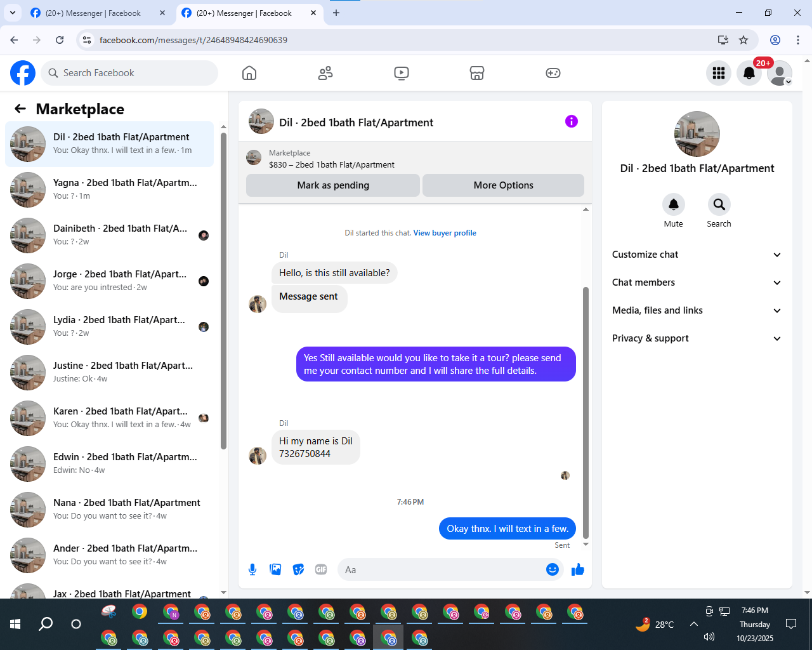Open Chrome three-dot menu
812x650 pixels.
[798, 40]
